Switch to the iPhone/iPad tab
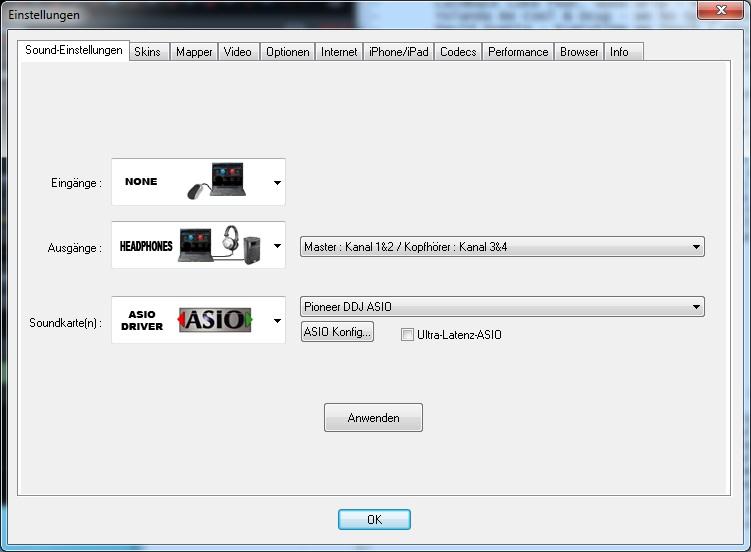 tap(398, 52)
